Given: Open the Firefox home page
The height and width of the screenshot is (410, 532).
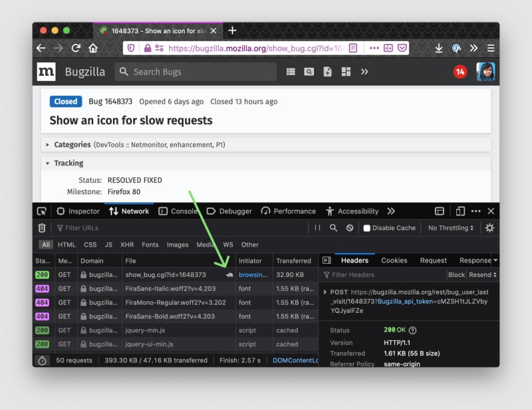Looking at the screenshot, I should (x=93, y=48).
